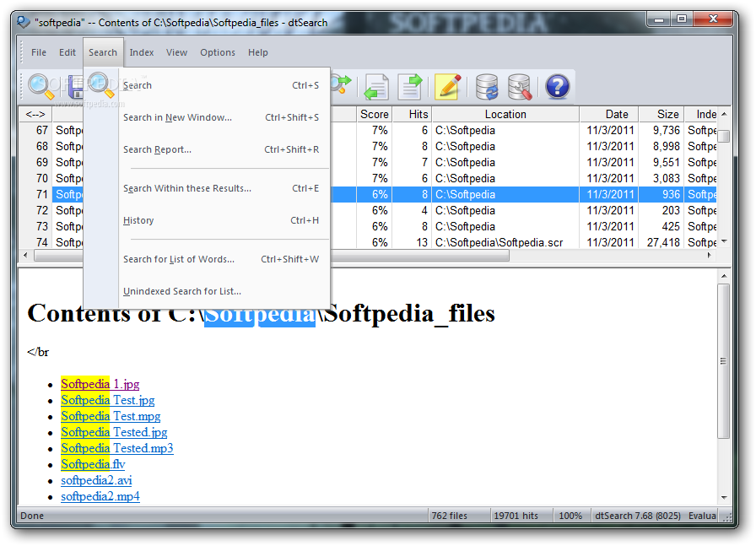Viewport: 756px width, 546px height.
Task: Open the File menu
Action: tap(39, 52)
